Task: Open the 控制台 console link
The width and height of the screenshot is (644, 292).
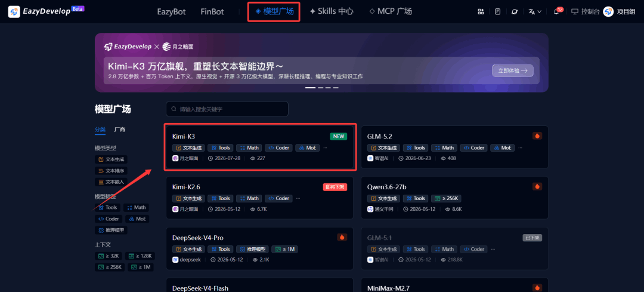Action: [x=586, y=11]
